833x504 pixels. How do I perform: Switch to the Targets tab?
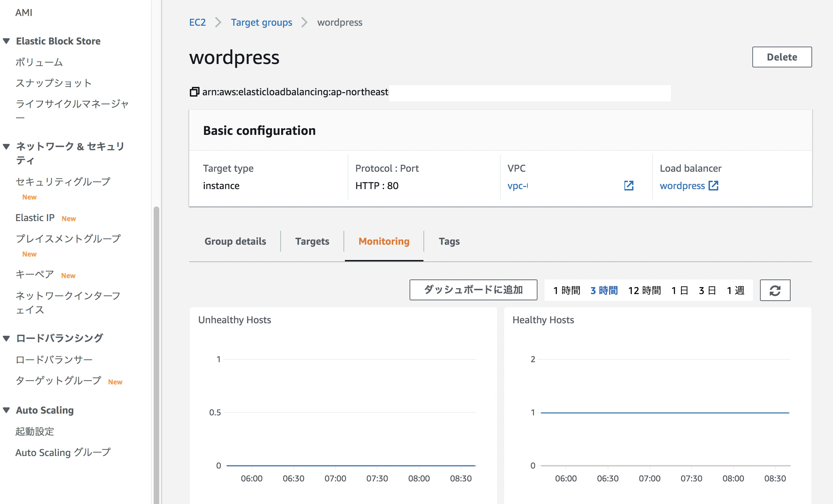(x=312, y=241)
